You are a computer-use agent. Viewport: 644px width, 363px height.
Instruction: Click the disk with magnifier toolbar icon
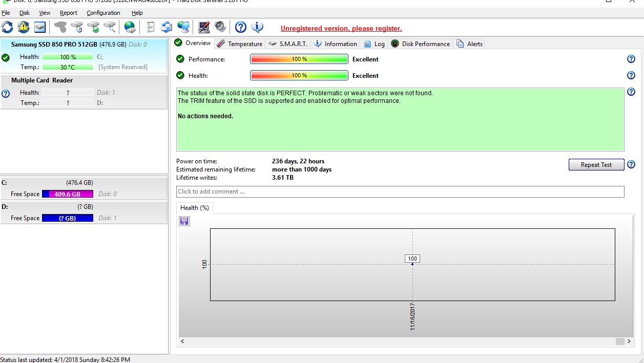[x=110, y=27]
